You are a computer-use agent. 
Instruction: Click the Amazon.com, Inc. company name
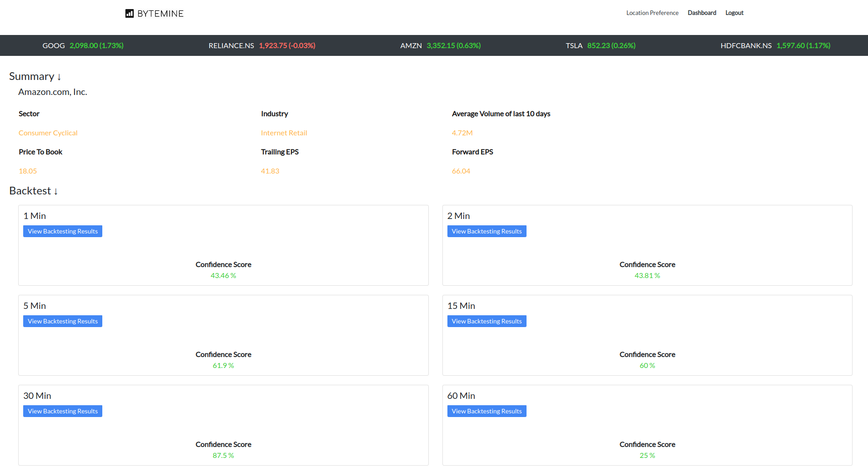(53, 92)
